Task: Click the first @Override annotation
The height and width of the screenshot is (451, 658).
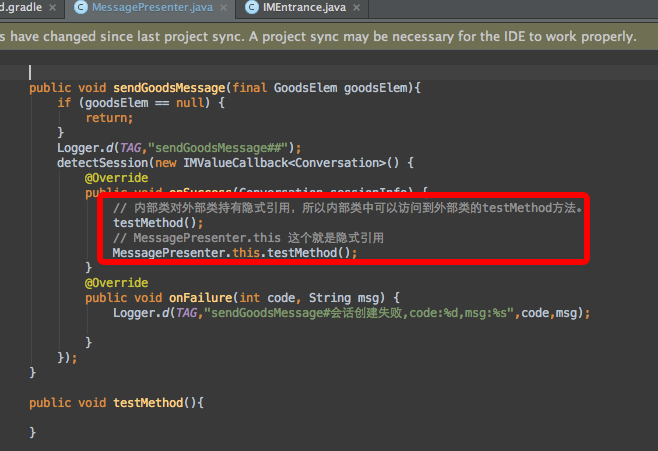Action: tap(116, 177)
